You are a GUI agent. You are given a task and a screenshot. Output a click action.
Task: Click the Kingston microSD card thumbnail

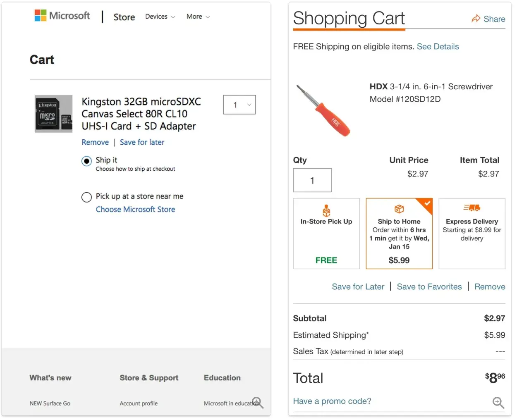coord(53,114)
